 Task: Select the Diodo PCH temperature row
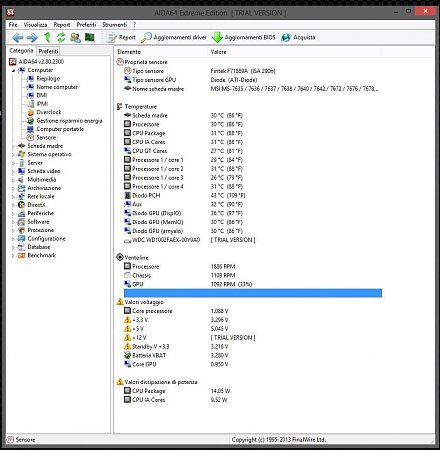point(253,195)
